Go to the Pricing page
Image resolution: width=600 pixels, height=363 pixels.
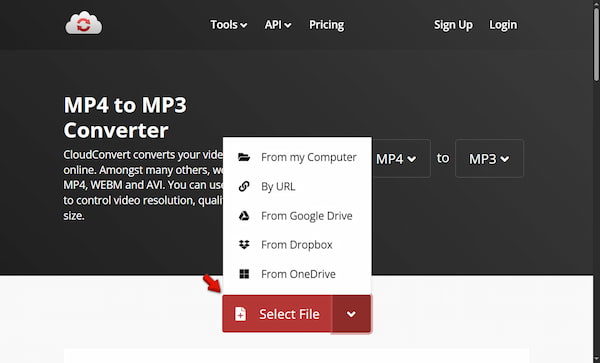pos(326,25)
